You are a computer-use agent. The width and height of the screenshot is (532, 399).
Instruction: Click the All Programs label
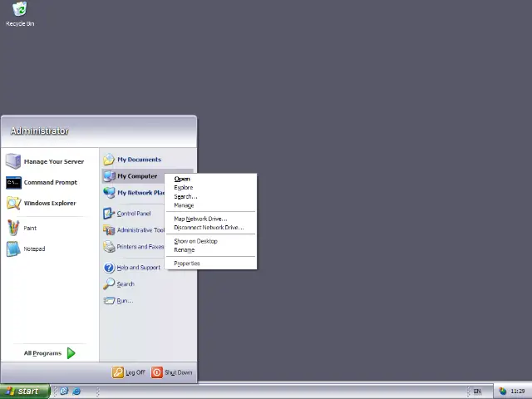tap(42, 353)
